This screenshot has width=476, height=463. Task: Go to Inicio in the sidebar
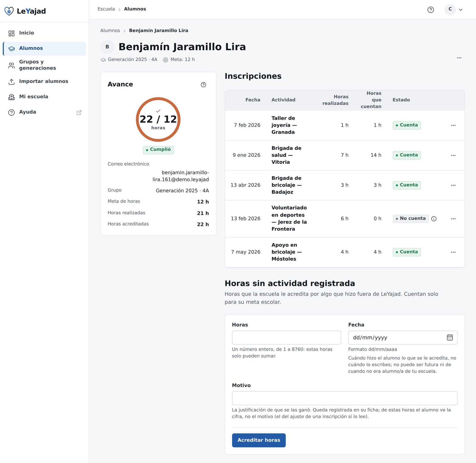click(45, 33)
